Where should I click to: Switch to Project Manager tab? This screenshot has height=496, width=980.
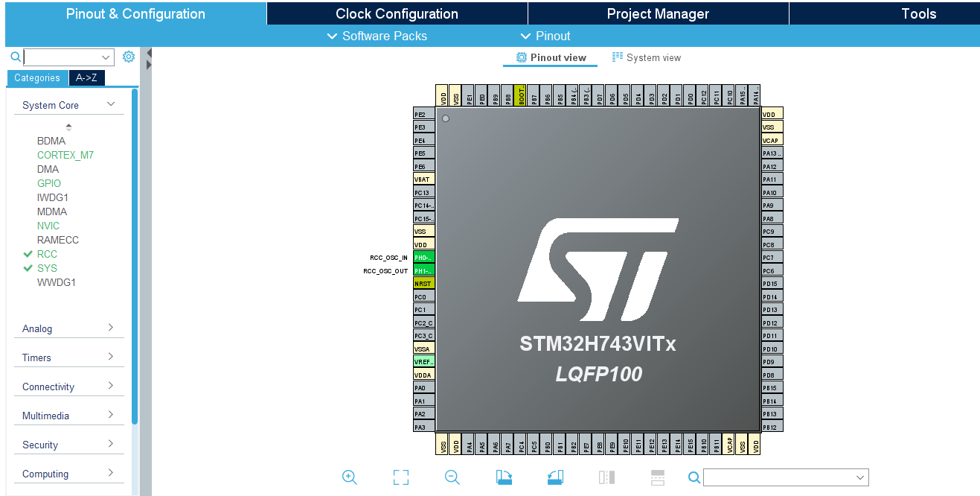tap(658, 13)
